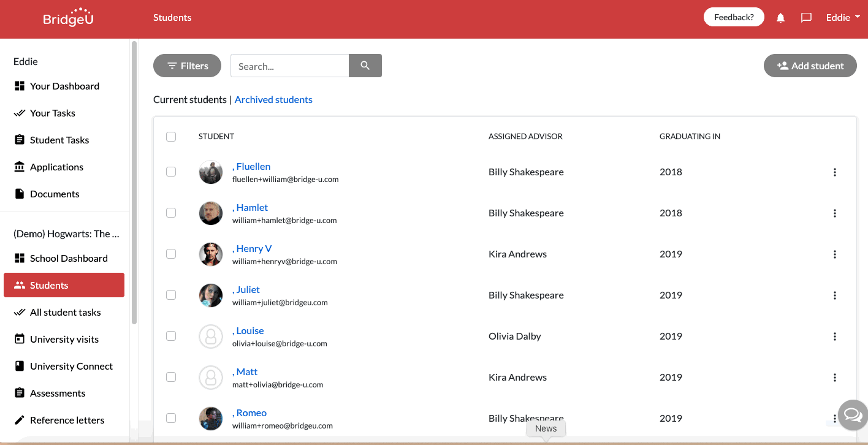
Task: Open Reference letters in sidebar
Action: (x=64, y=420)
